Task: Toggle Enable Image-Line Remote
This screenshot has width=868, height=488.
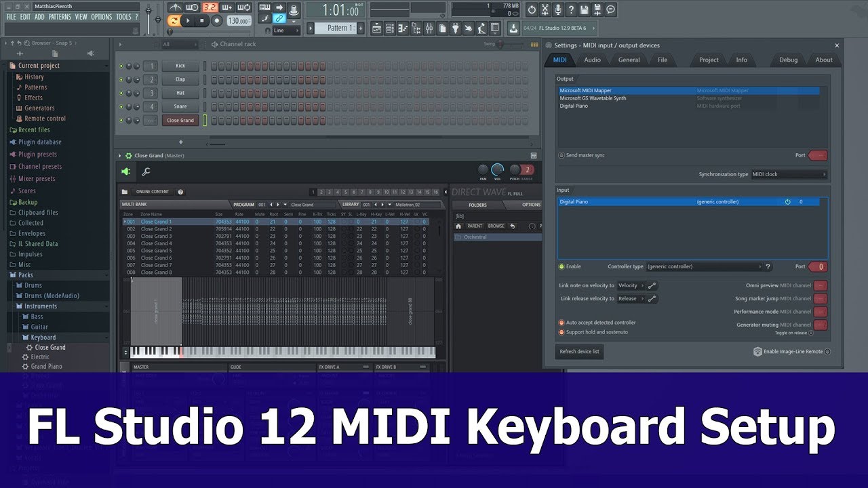Action: [827, 352]
